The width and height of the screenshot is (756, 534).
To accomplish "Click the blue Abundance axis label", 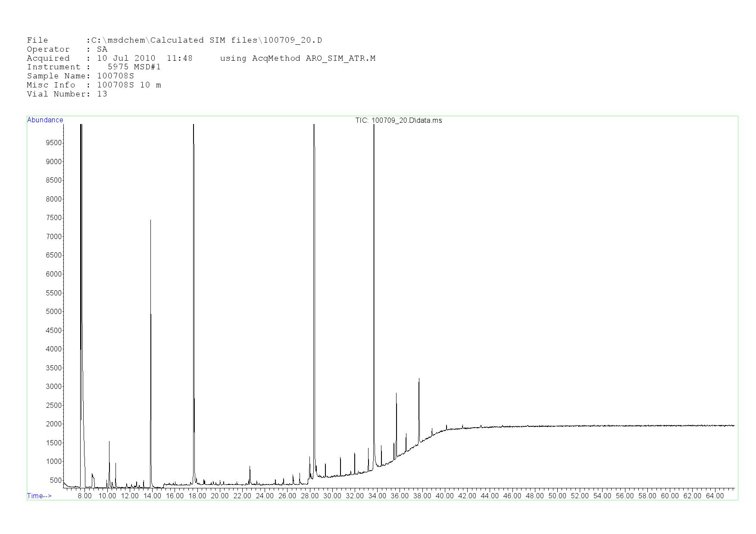I will coord(45,120).
